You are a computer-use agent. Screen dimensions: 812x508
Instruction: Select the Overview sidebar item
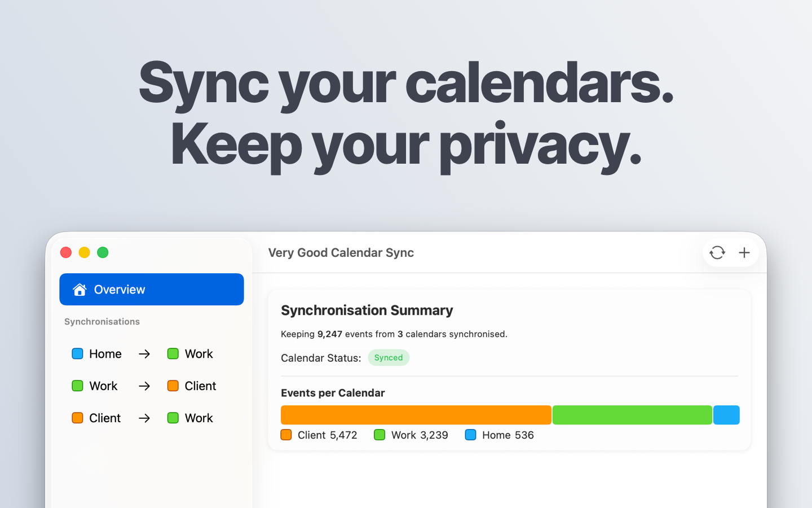tap(152, 290)
